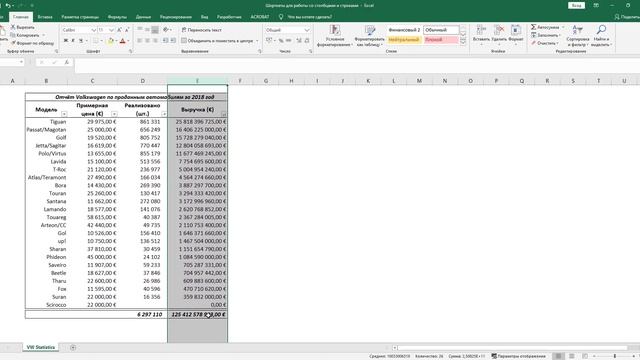640x360 pixels.
Task: Open Sort and Filter (Сортировка и фильтр)
Action: click(x=578, y=36)
